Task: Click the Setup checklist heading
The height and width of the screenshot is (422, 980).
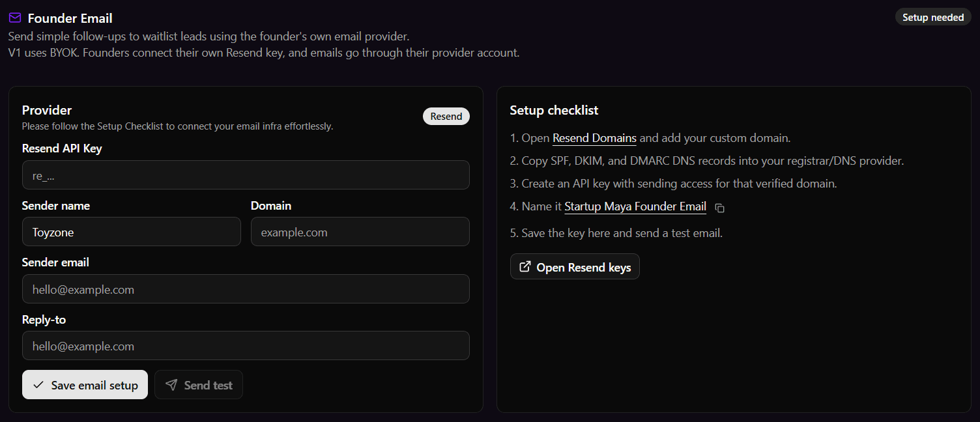Action: pos(555,110)
